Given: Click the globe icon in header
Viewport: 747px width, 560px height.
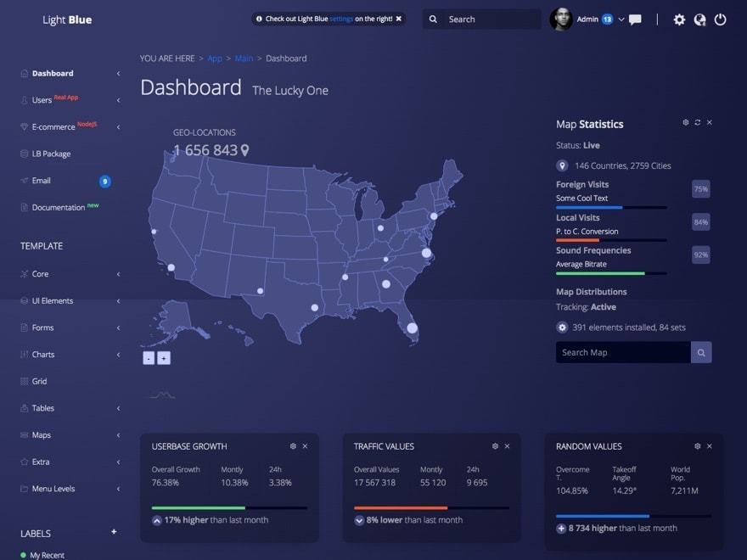Looking at the screenshot, I should pyautogui.click(x=699, y=20).
